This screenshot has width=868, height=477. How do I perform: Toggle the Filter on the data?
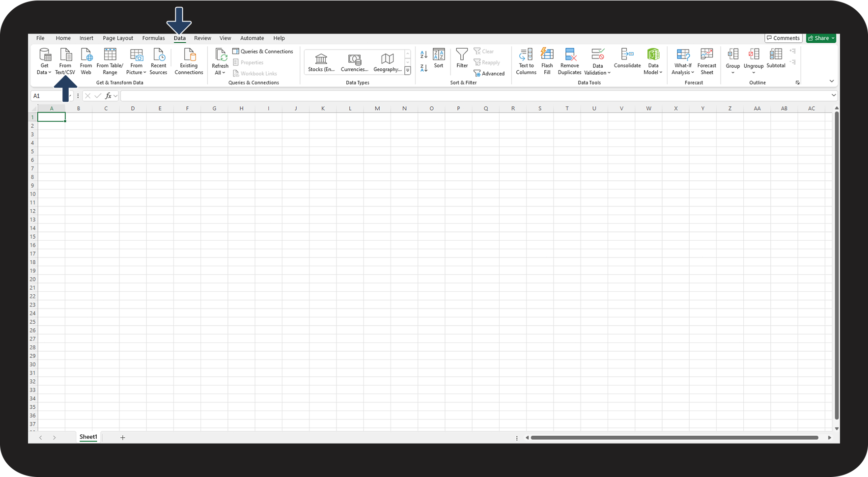click(462, 58)
